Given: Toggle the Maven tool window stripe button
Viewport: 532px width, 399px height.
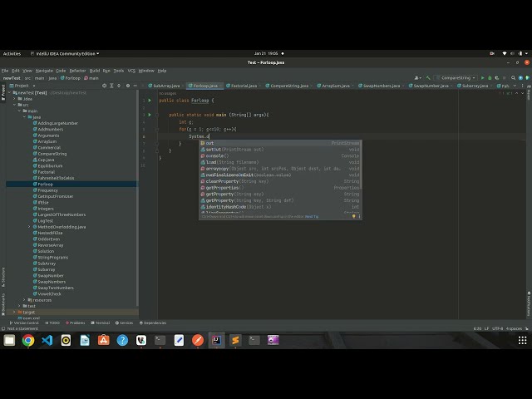Looking at the screenshot, I should 529,92.
